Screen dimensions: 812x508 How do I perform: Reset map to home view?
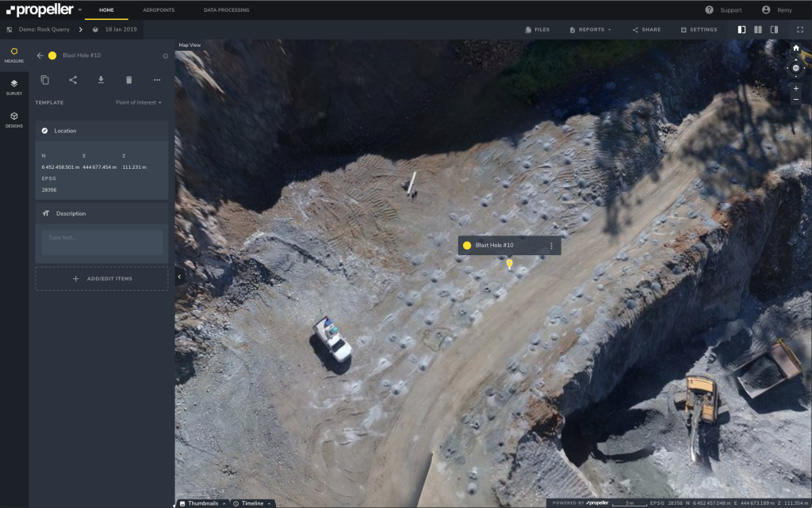[x=795, y=48]
